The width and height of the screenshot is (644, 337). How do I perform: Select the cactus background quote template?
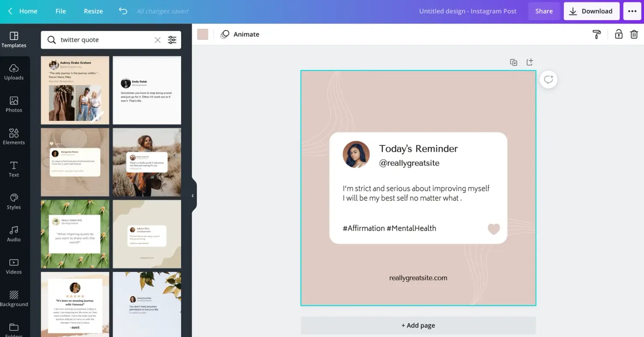coord(75,234)
